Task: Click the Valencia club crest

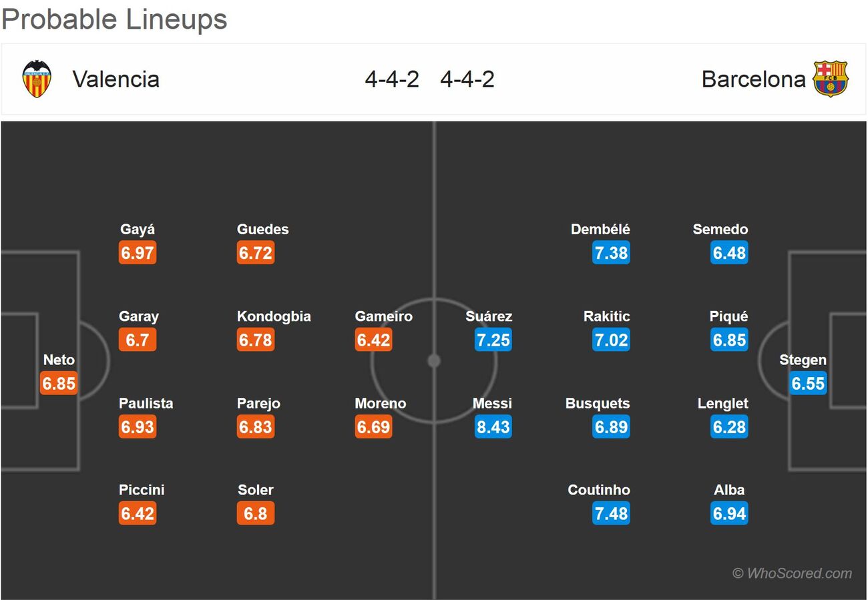Action: point(37,79)
